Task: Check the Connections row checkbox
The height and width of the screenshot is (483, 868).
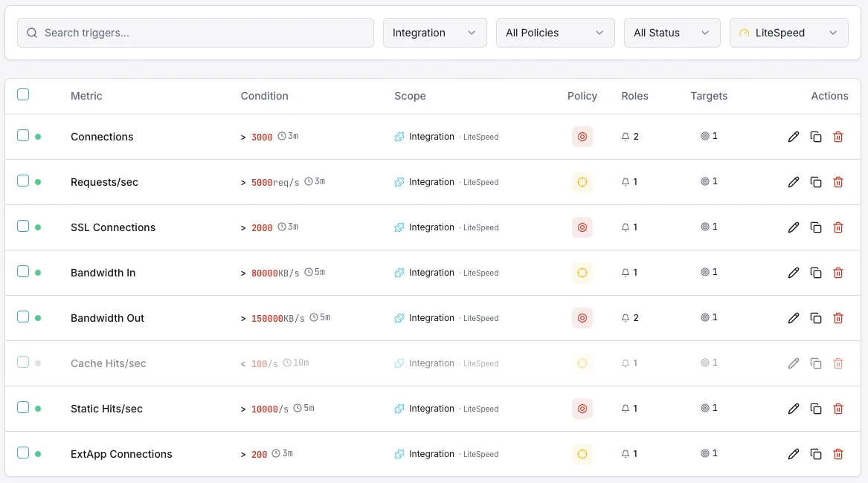Action: click(23, 135)
